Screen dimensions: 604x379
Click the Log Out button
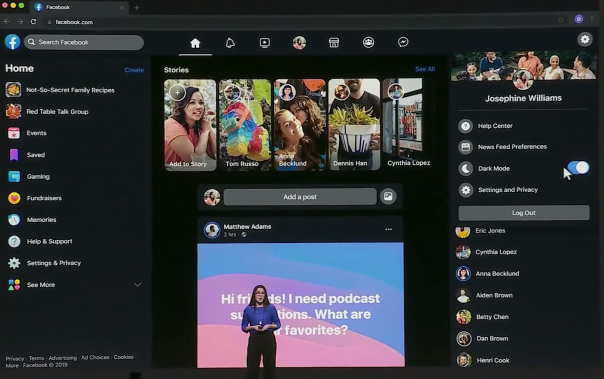(523, 213)
